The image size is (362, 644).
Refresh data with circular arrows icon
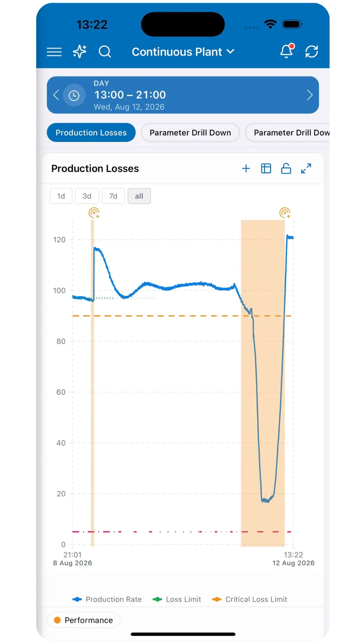[312, 52]
